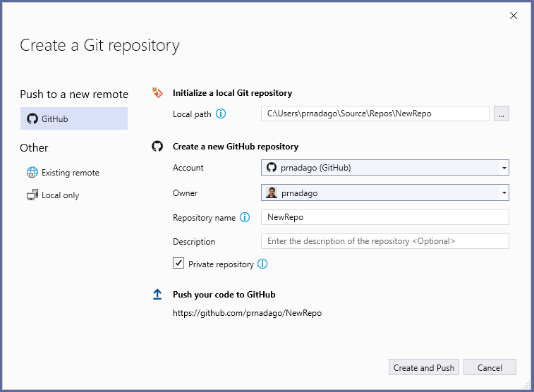534x392 pixels.
Task: Click into the Repository name field
Action: click(385, 217)
